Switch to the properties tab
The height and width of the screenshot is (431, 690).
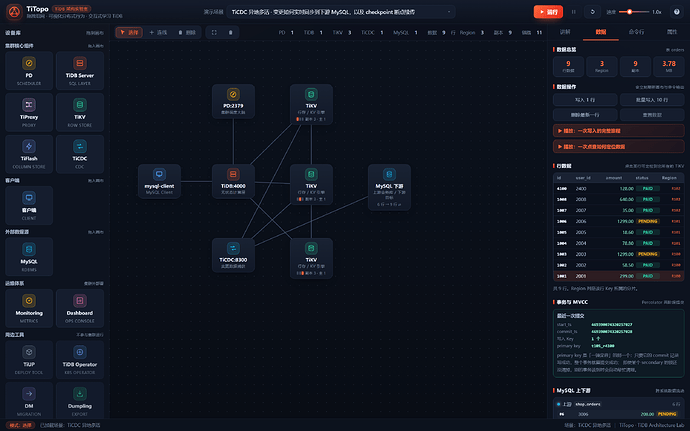pos(672,32)
